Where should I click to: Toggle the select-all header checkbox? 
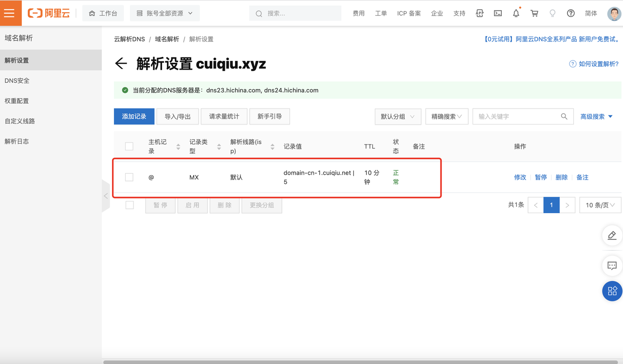pos(129,146)
